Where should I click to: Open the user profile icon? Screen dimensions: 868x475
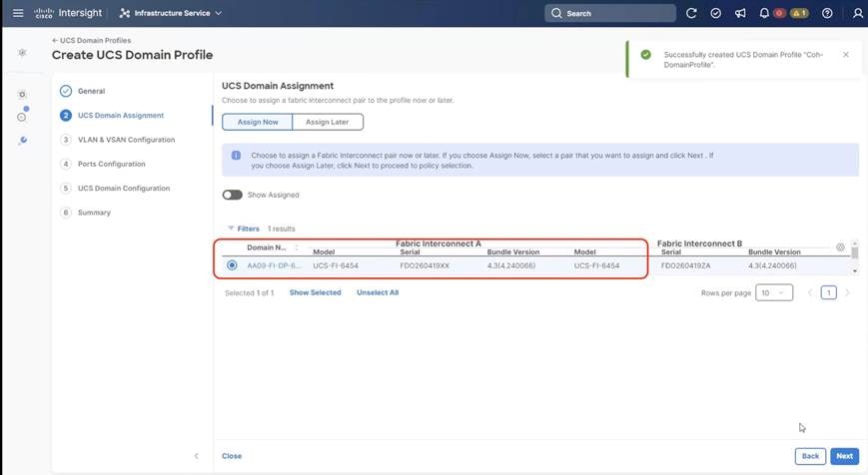(857, 13)
